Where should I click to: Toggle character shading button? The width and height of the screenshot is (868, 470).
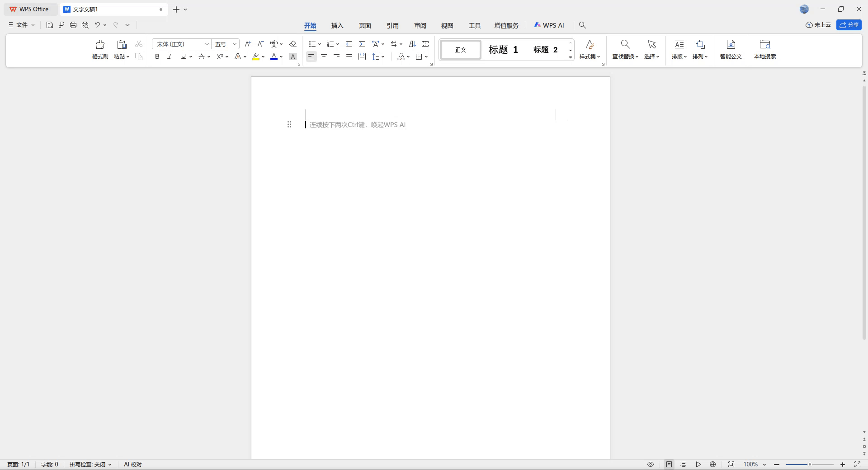[x=293, y=56]
